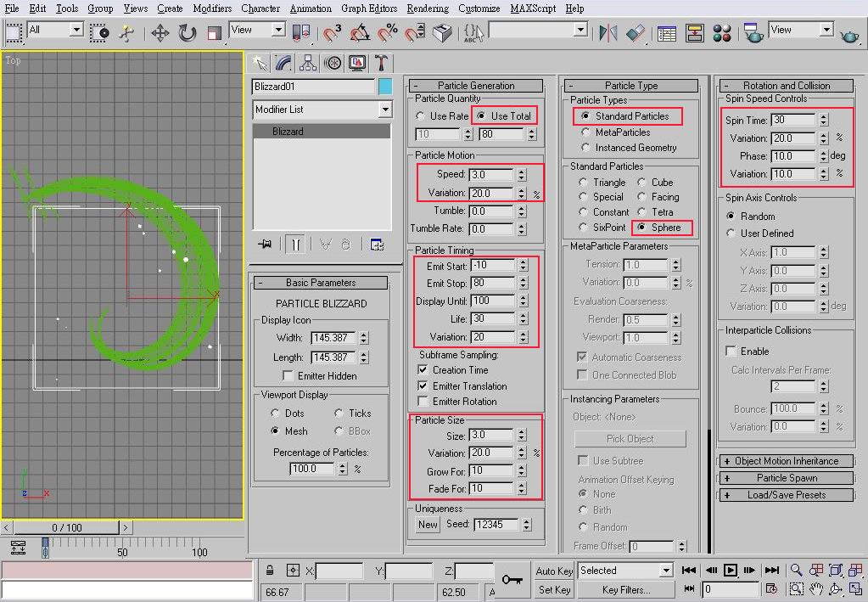Click the Quick Render teapot icon
The height and width of the screenshot is (602, 868).
(x=849, y=37)
